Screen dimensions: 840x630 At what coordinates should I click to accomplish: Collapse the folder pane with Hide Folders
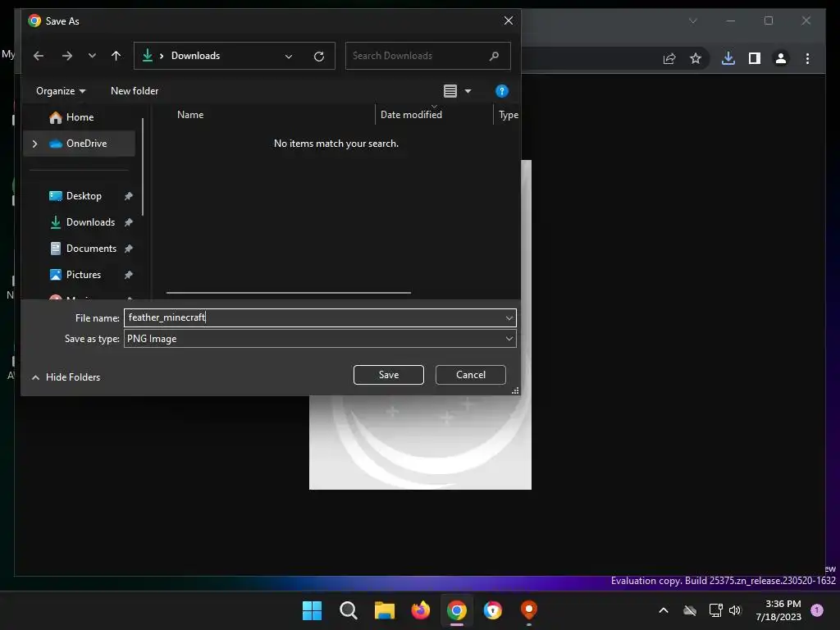pyautogui.click(x=66, y=377)
